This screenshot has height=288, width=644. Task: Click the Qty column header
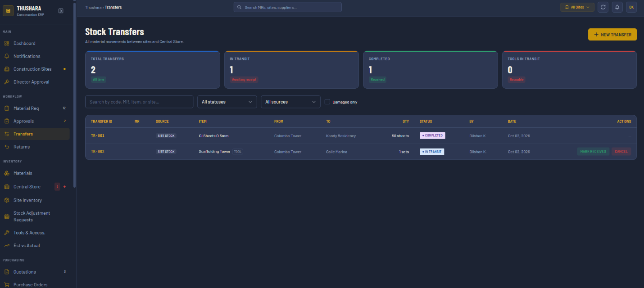406,121
